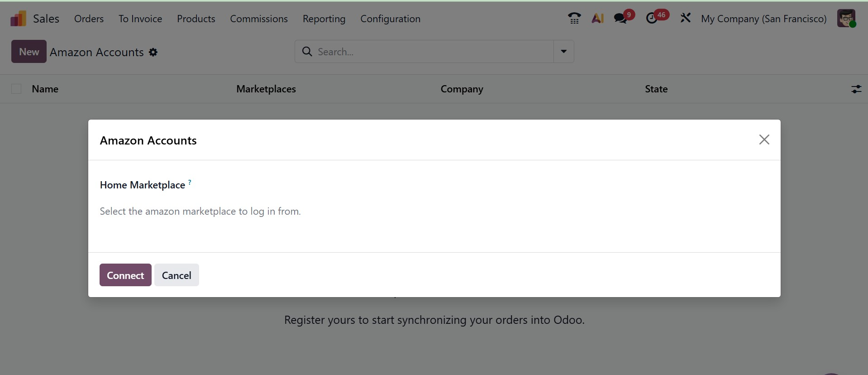This screenshot has height=375, width=868.
Task: Open the user avatar menu
Action: click(846, 19)
